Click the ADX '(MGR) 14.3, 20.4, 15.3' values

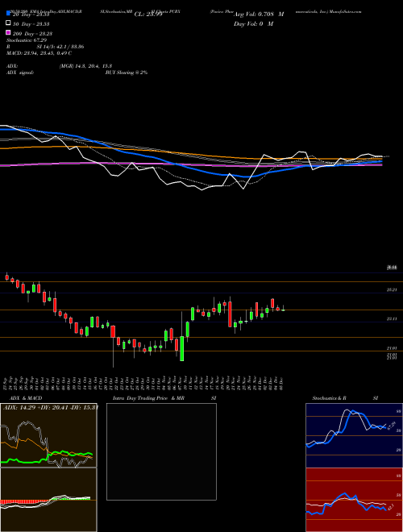pos(85,66)
